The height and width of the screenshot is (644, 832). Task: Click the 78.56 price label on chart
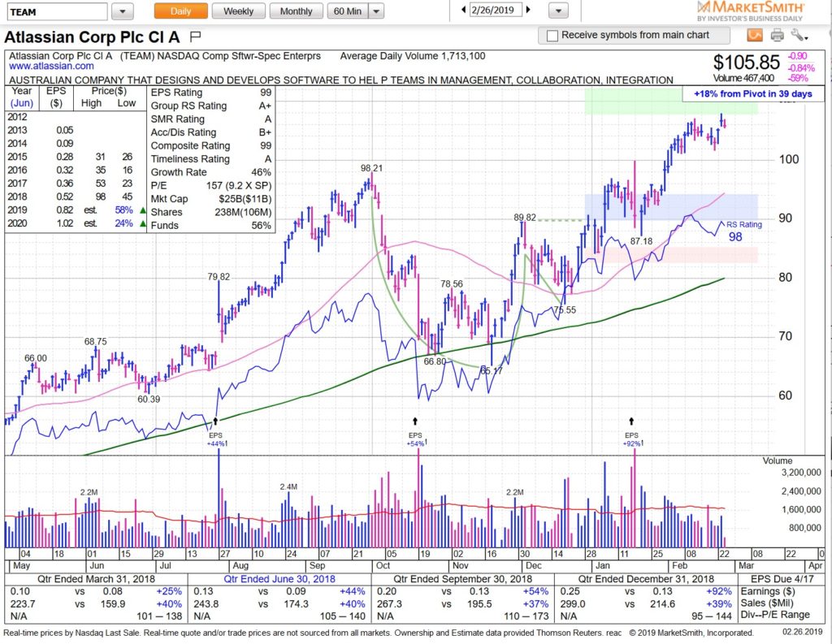[452, 283]
